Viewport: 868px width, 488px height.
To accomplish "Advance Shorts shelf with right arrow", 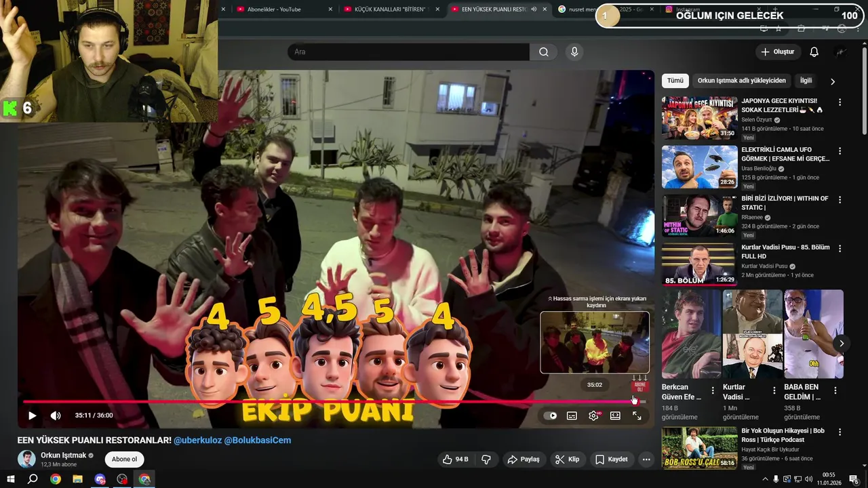I will click(841, 344).
